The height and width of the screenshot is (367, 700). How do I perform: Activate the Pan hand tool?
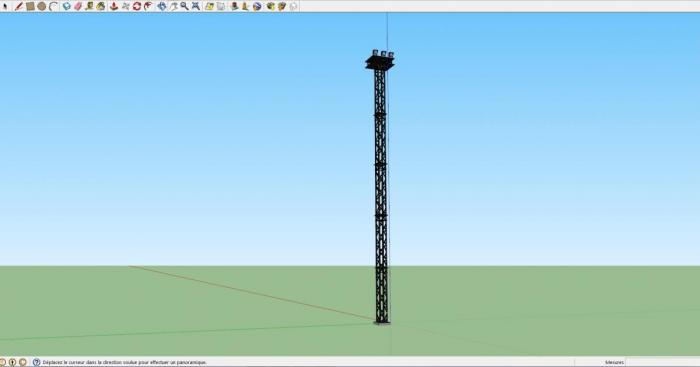pos(173,6)
